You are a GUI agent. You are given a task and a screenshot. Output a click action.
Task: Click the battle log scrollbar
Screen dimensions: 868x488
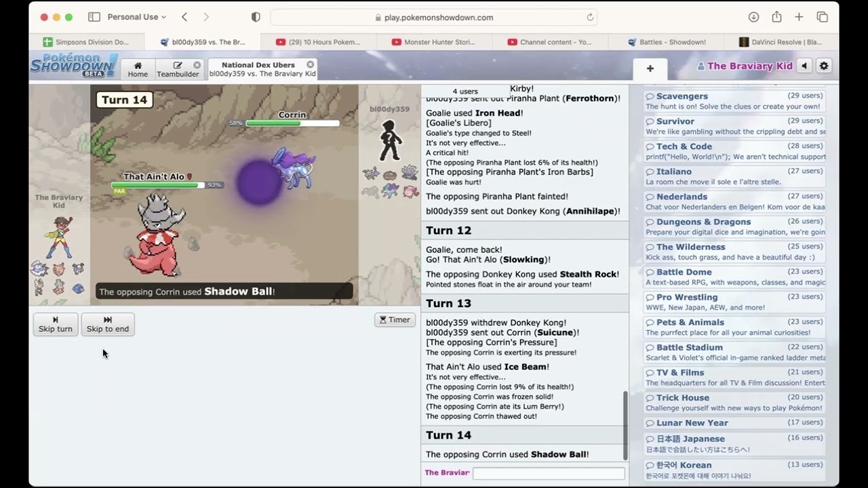tap(625, 426)
